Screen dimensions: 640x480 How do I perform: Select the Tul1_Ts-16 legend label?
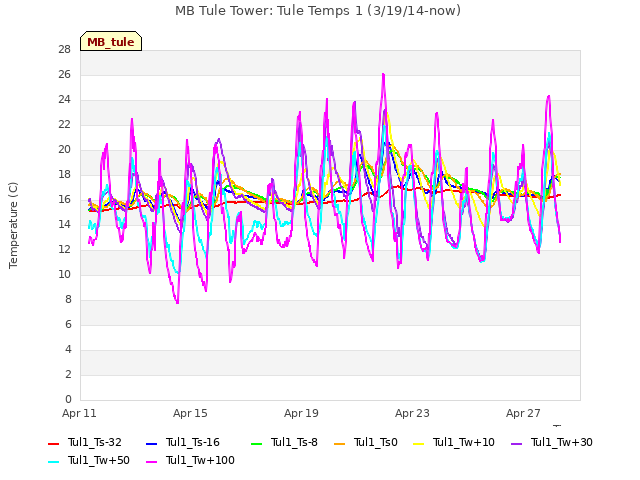(x=193, y=442)
